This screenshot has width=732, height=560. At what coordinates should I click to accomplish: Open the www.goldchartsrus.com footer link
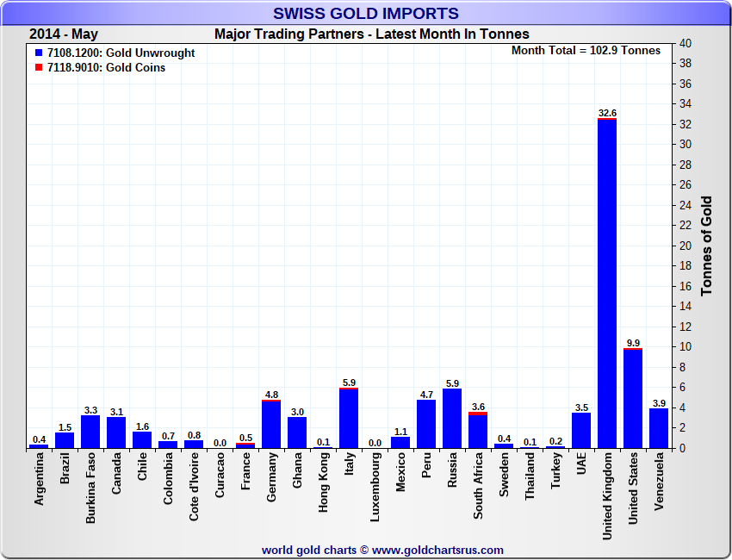(x=437, y=550)
